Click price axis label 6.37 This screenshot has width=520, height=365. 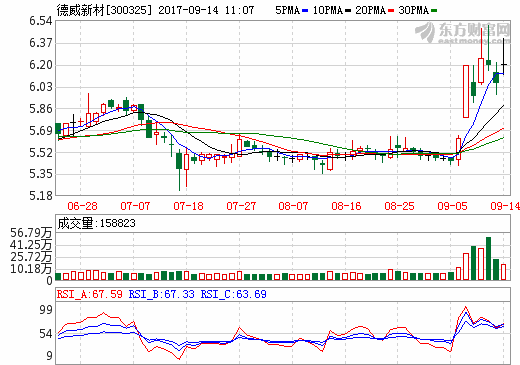(x=41, y=43)
